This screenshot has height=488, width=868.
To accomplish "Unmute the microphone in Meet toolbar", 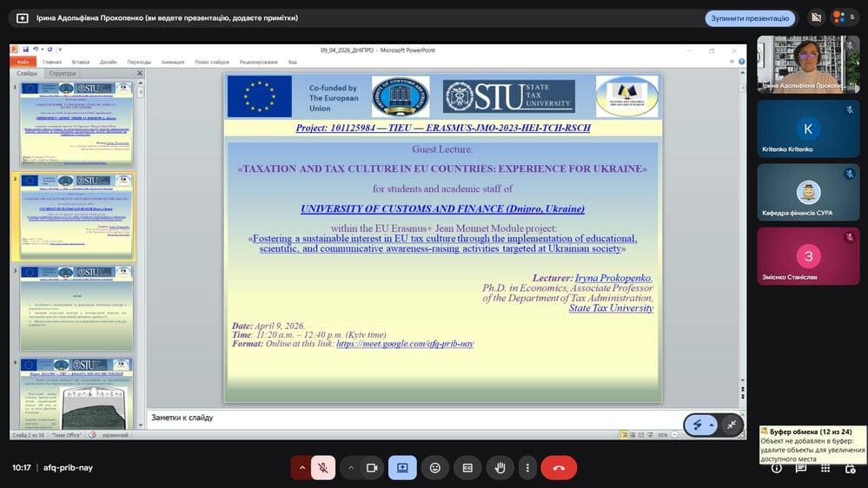I will (322, 468).
